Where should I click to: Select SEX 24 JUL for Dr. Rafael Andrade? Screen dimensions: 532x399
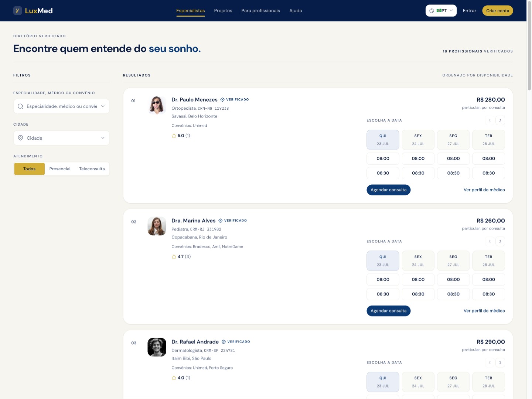pos(418,382)
